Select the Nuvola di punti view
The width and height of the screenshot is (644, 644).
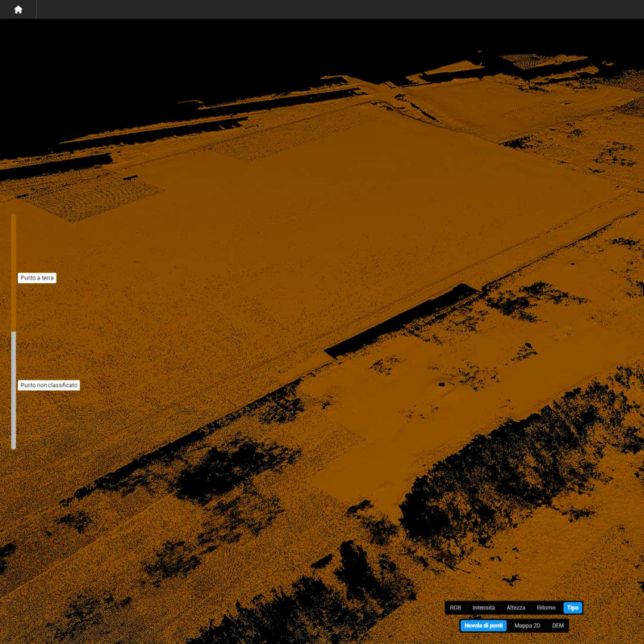click(x=483, y=626)
